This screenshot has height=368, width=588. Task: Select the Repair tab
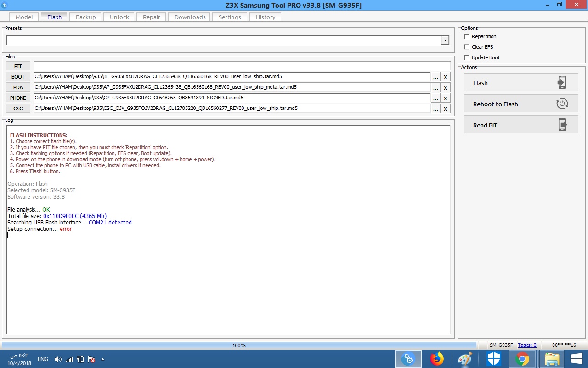pos(152,17)
